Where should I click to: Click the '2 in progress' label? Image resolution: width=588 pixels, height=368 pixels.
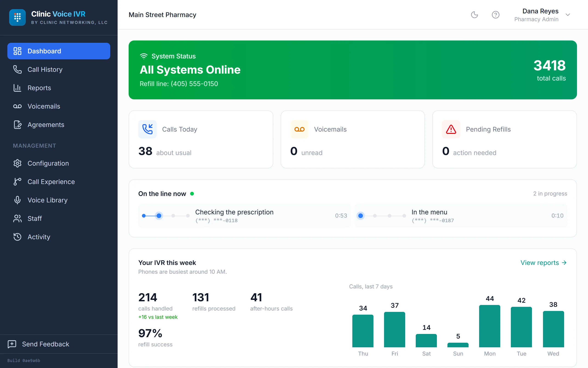550,193
